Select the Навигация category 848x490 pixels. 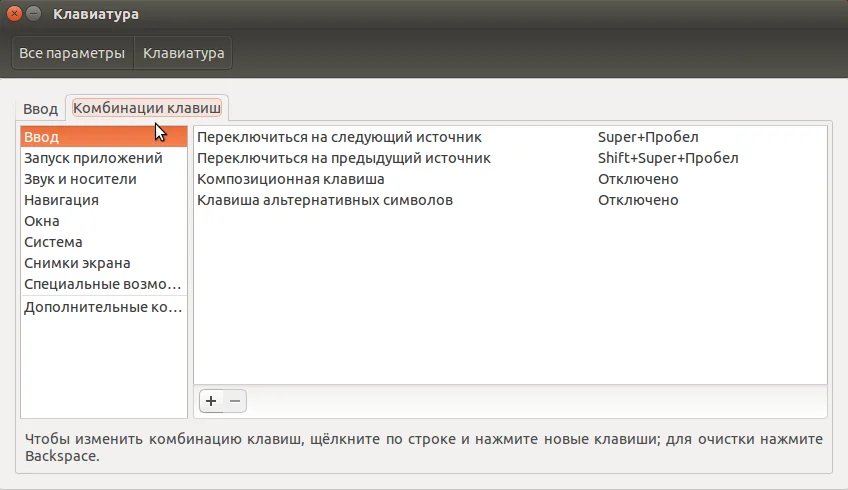pos(104,200)
